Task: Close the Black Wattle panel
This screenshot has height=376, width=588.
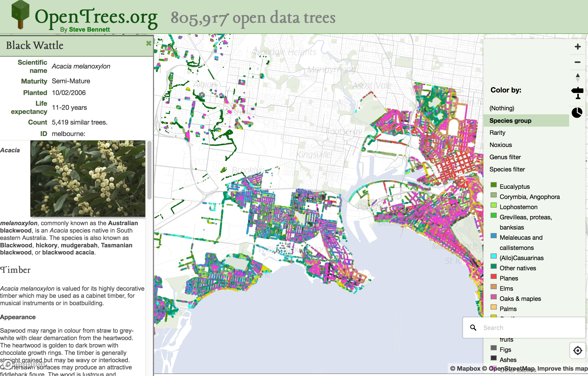Action: [x=149, y=43]
